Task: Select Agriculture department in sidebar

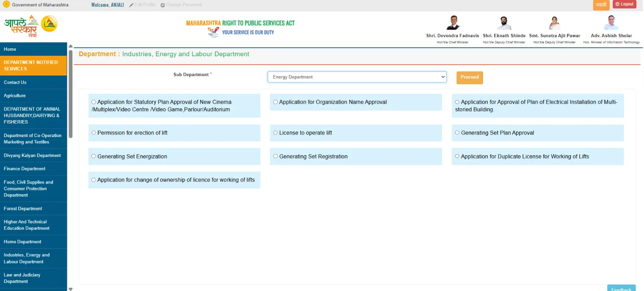Action: click(33, 96)
